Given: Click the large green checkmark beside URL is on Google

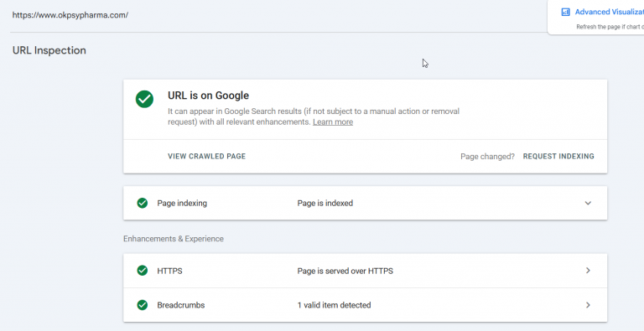Looking at the screenshot, I should click(144, 100).
